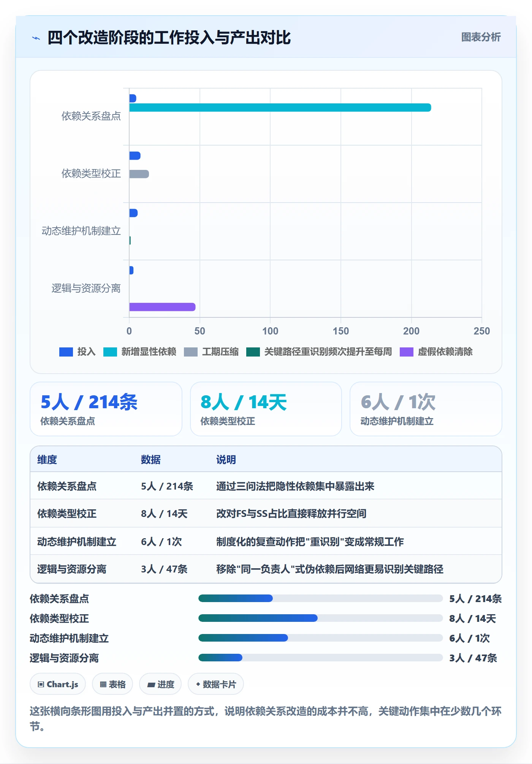Click the 动态维护机制建立 progress bar

320,638
